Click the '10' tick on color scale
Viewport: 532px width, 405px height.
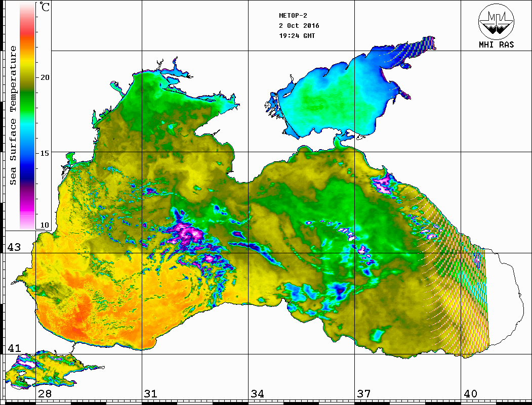coord(45,225)
